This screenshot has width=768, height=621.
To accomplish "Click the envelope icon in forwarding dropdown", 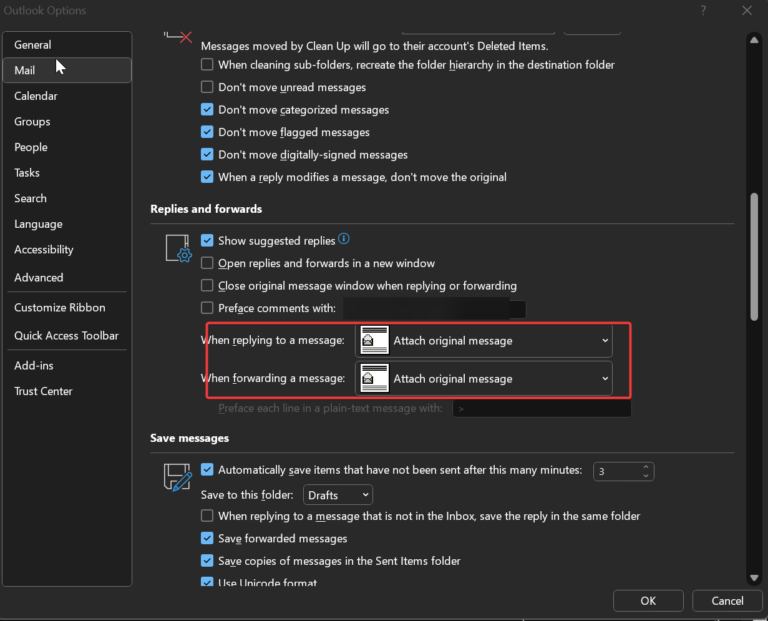I will pyautogui.click(x=374, y=378).
